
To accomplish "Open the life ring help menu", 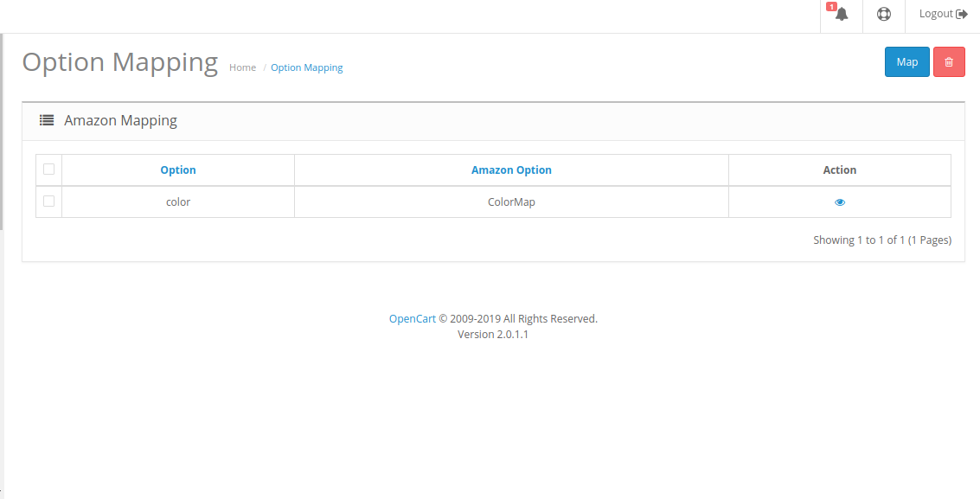I will [883, 15].
